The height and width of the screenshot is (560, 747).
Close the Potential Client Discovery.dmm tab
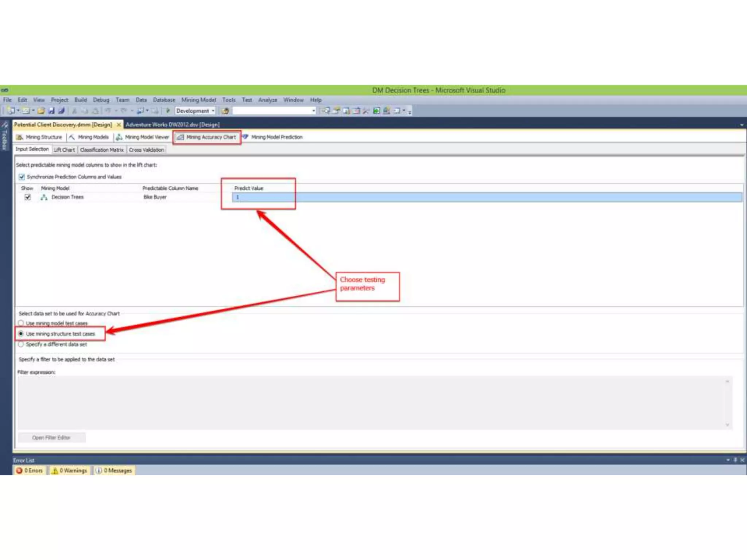point(119,125)
